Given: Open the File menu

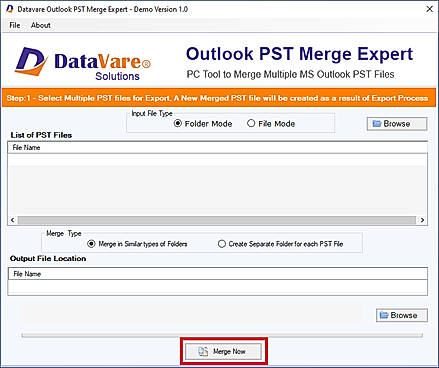Looking at the screenshot, I should pos(15,25).
